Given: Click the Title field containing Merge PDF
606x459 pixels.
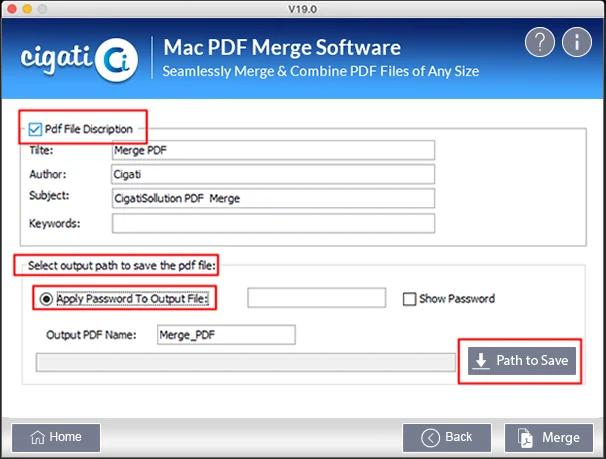Looking at the screenshot, I should coord(273,150).
